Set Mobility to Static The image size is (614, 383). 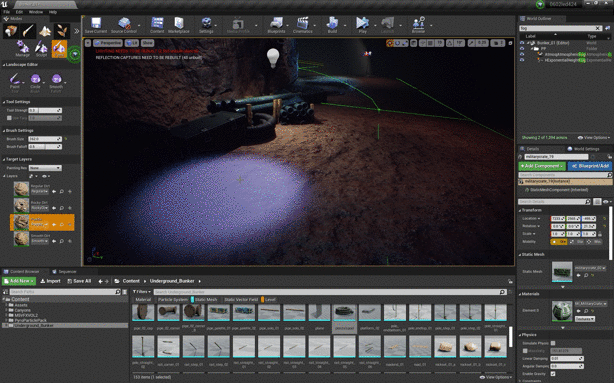tap(559, 242)
